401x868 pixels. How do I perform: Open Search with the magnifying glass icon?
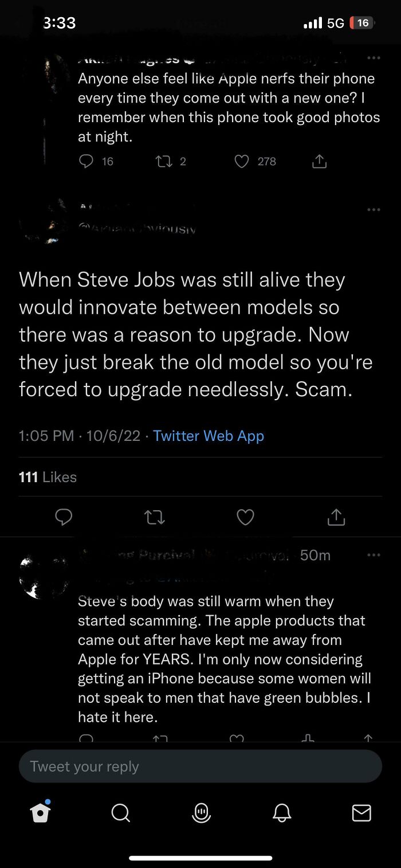120,812
